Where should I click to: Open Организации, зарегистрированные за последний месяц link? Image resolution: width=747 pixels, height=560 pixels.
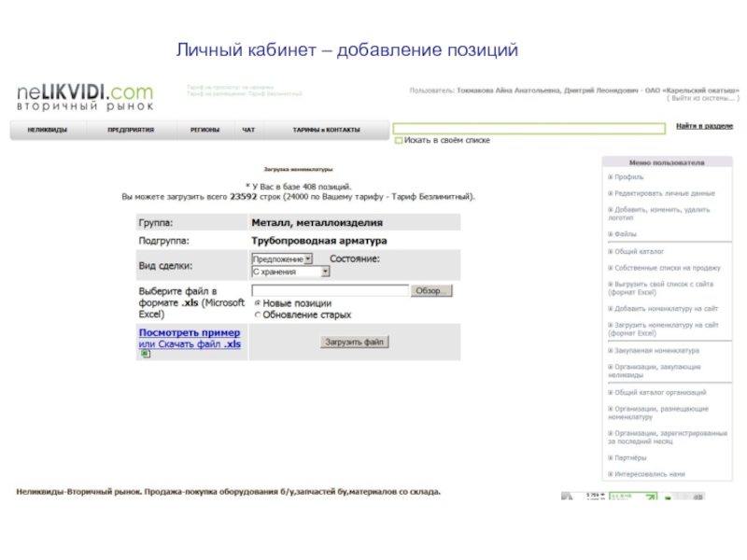[668, 437]
